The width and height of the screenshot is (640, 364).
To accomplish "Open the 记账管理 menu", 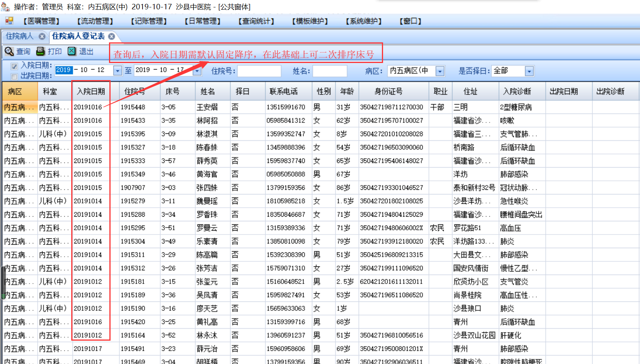I will coord(149,21).
